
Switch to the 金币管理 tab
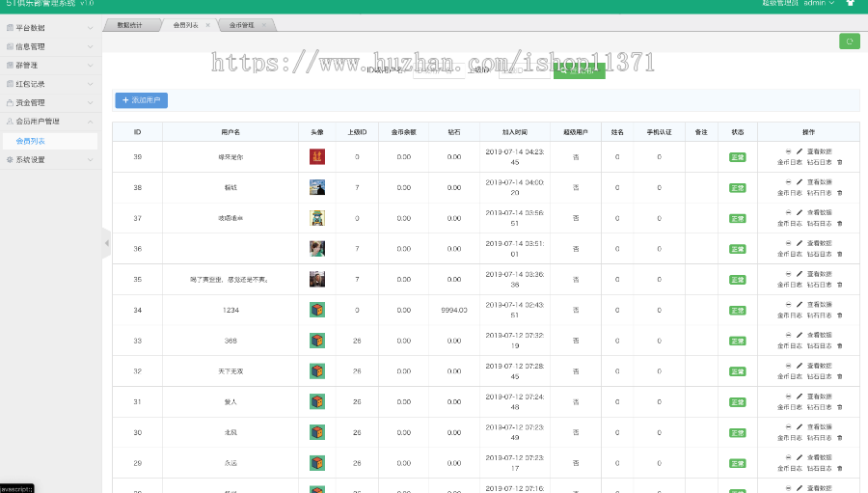[x=241, y=25]
